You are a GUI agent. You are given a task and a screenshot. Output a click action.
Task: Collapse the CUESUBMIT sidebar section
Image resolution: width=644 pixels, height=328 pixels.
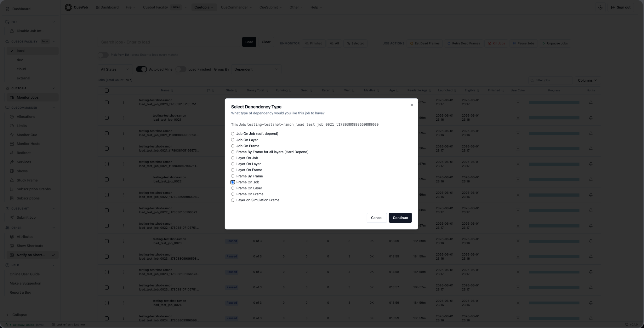coord(54,209)
